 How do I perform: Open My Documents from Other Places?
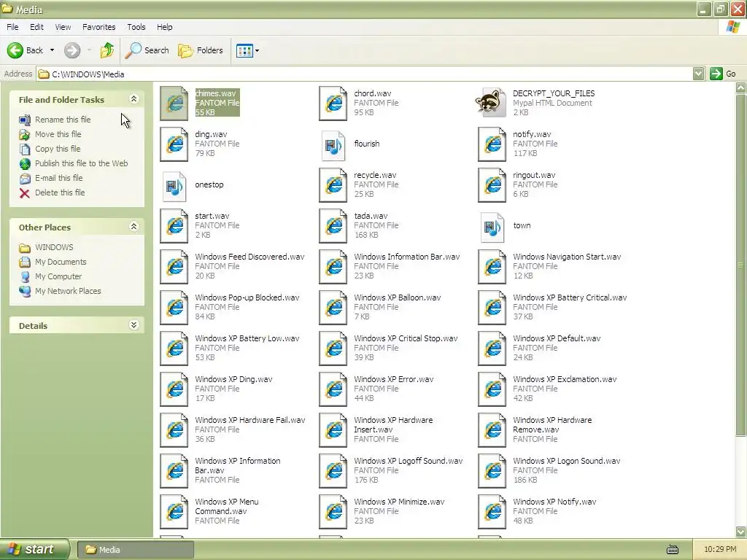coord(61,262)
